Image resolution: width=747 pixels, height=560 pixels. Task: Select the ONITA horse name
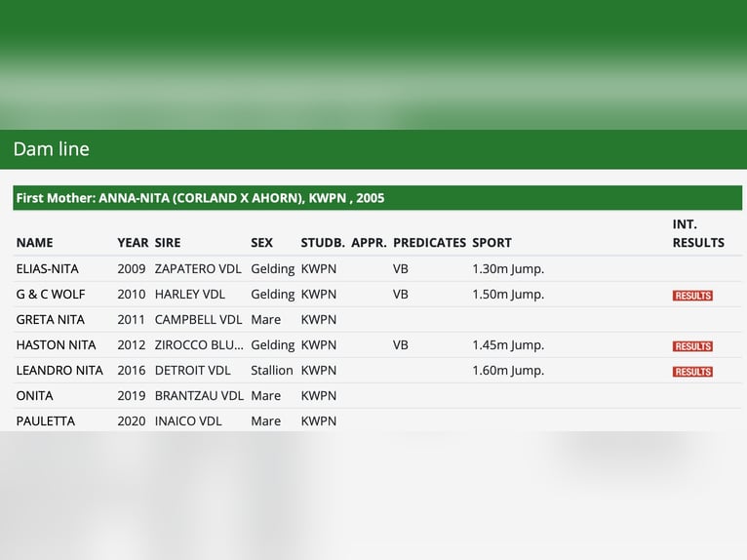pyautogui.click(x=34, y=395)
